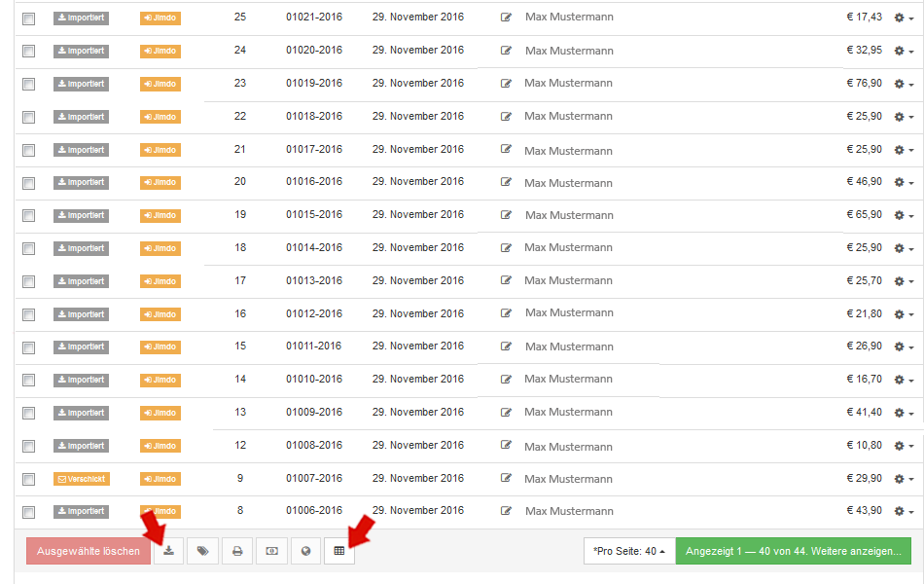Click the Jimdo tag on invoice 01018-2016
The height and width of the screenshot is (584, 924).
(160, 117)
